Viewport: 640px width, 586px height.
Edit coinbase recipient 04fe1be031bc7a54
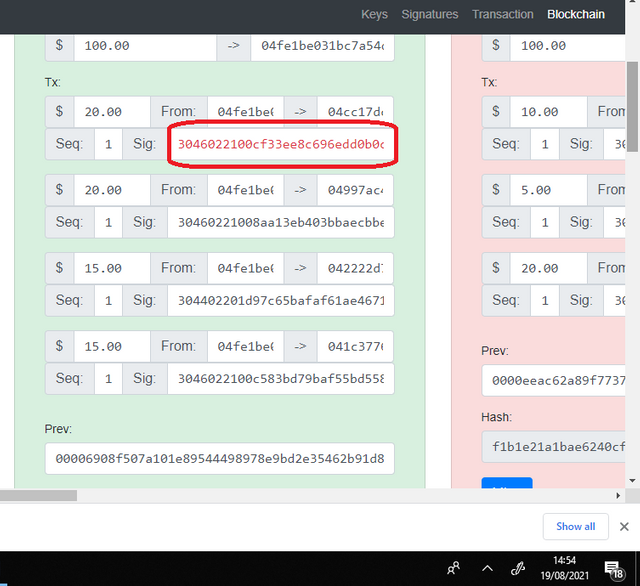click(x=322, y=46)
